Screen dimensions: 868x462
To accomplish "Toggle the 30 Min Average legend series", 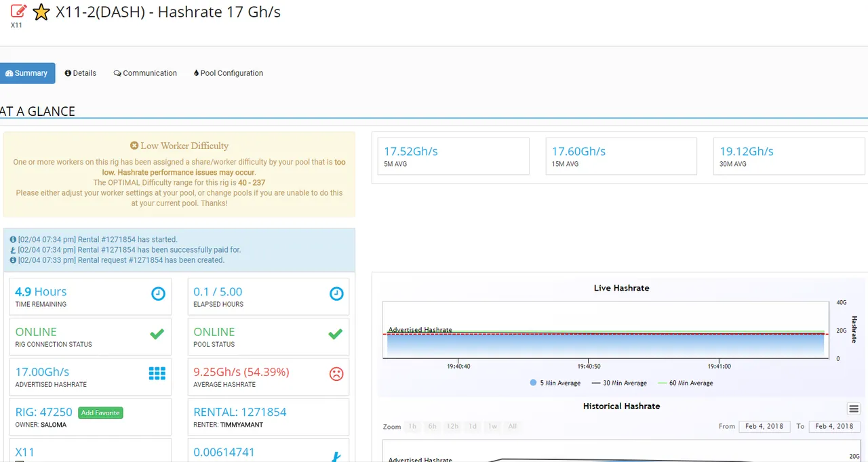I will click(619, 383).
